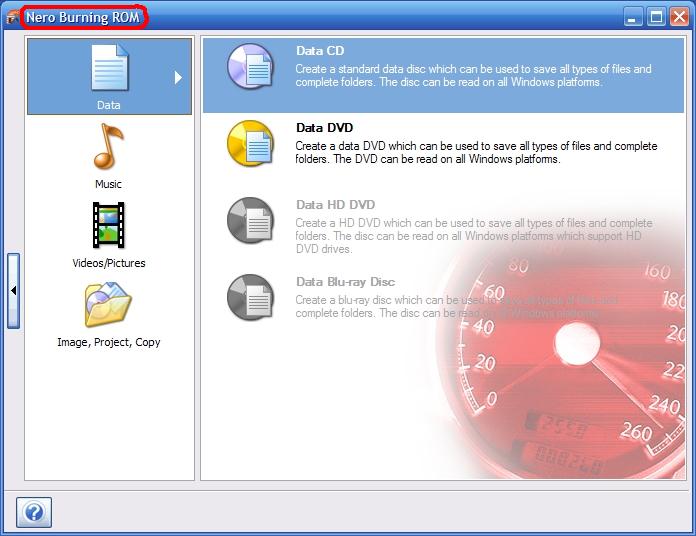Choose the Data Blu-ray Disc title
Viewport: 696px width, 536px height.
tap(345, 282)
